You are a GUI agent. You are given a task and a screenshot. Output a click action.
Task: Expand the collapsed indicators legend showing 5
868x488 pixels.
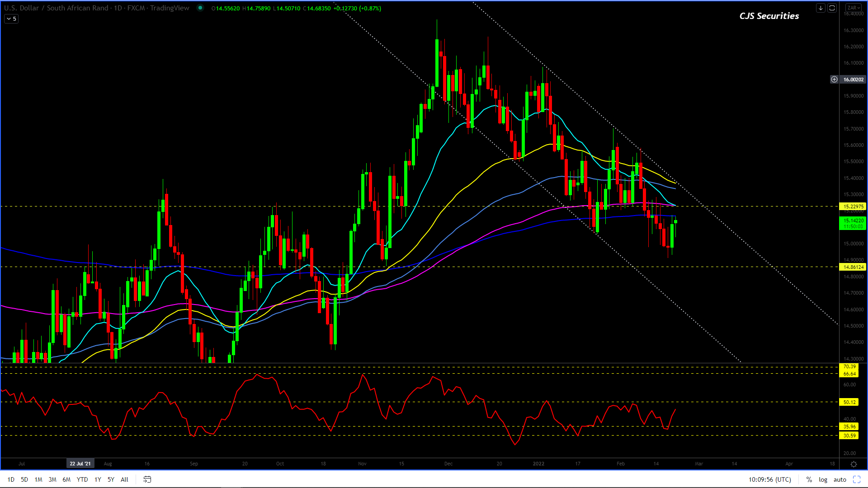point(11,19)
